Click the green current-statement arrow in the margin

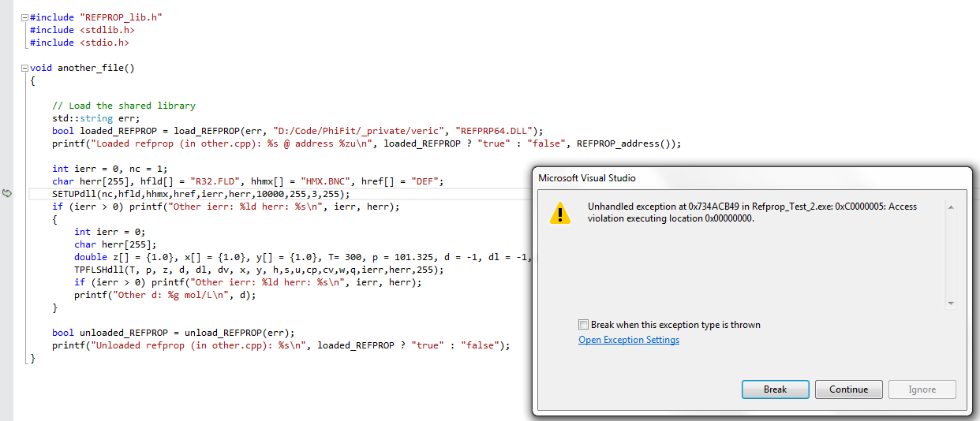point(7,193)
